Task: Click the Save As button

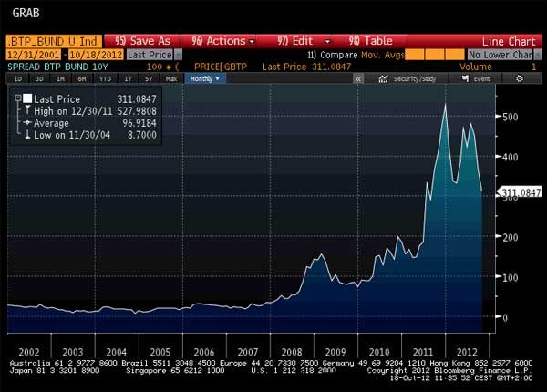Action: coord(142,41)
